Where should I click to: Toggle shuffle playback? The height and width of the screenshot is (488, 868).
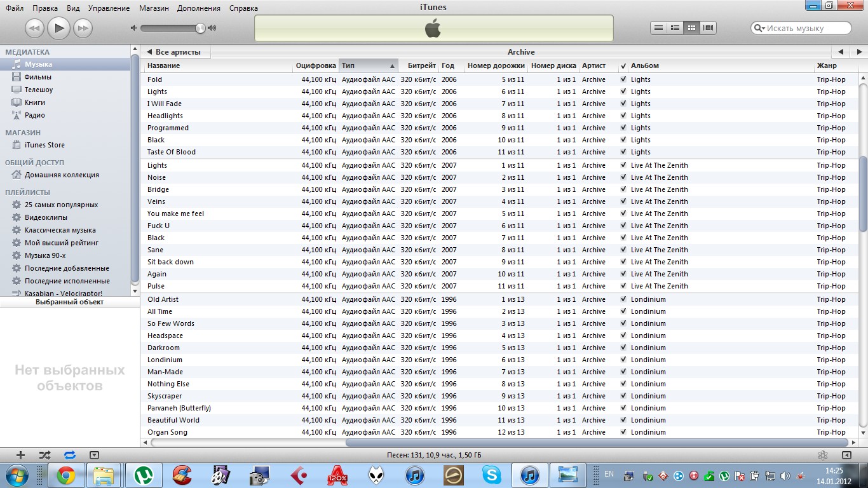(x=44, y=455)
